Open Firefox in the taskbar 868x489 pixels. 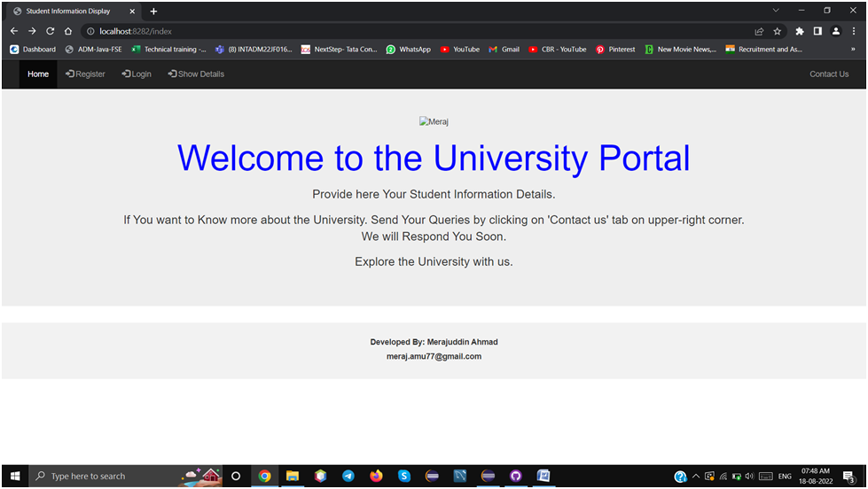377,476
